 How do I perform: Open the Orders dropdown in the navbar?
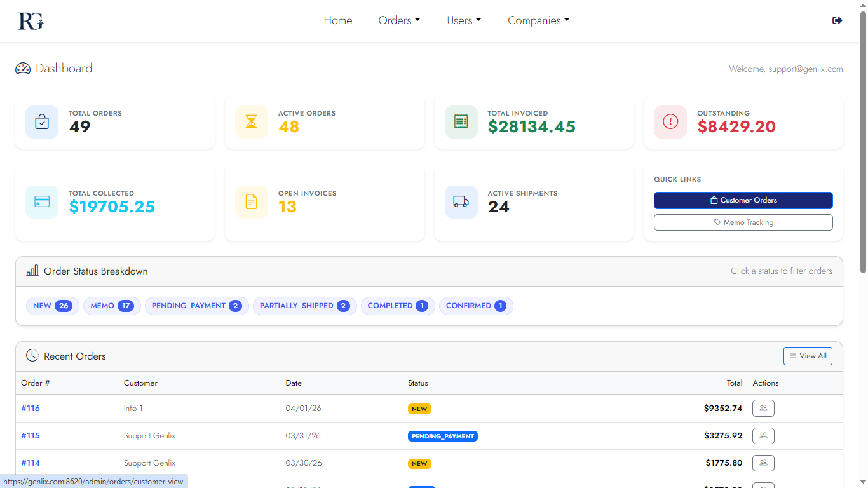click(399, 20)
